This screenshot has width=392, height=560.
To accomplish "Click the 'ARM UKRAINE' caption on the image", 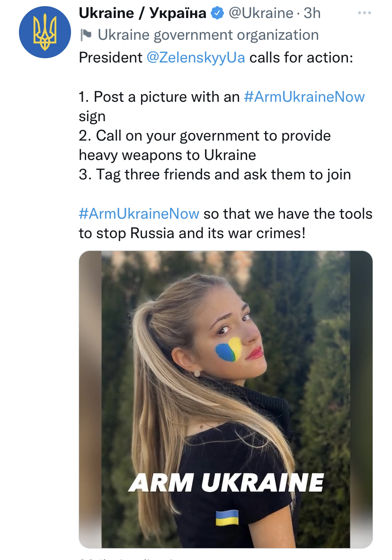I will (x=226, y=482).
